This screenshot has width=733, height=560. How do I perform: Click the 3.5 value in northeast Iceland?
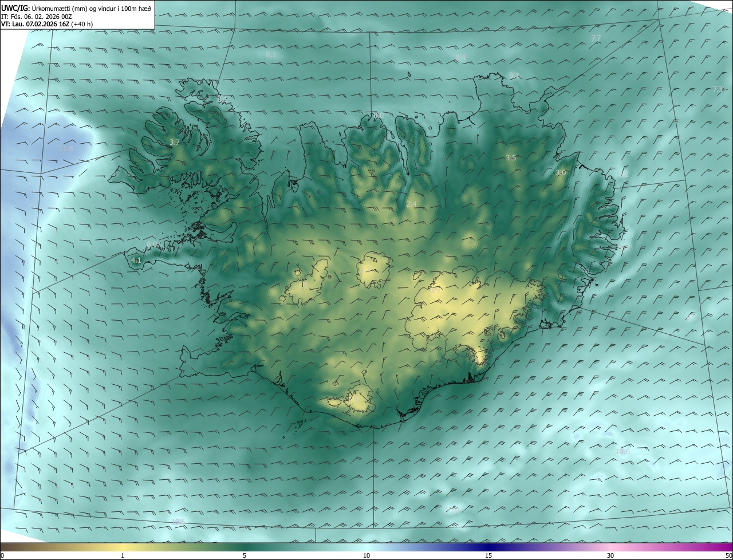[511, 157]
